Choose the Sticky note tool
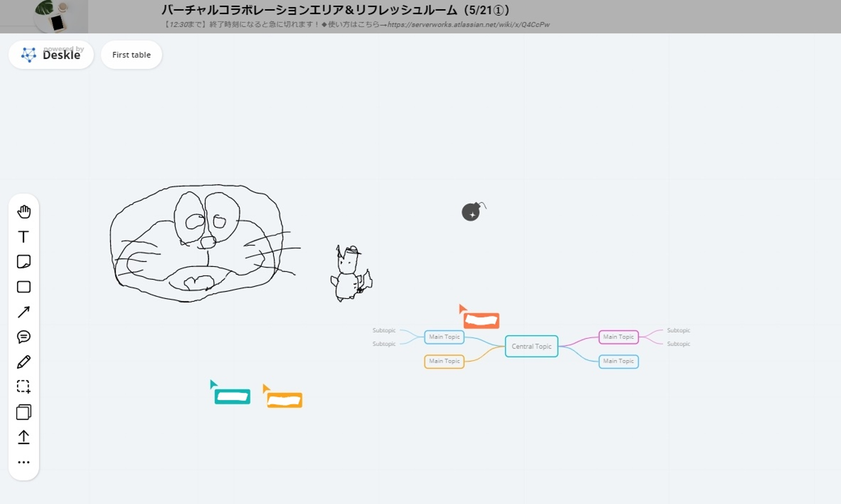This screenshot has height=504, width=841. (x=24, y=262)
